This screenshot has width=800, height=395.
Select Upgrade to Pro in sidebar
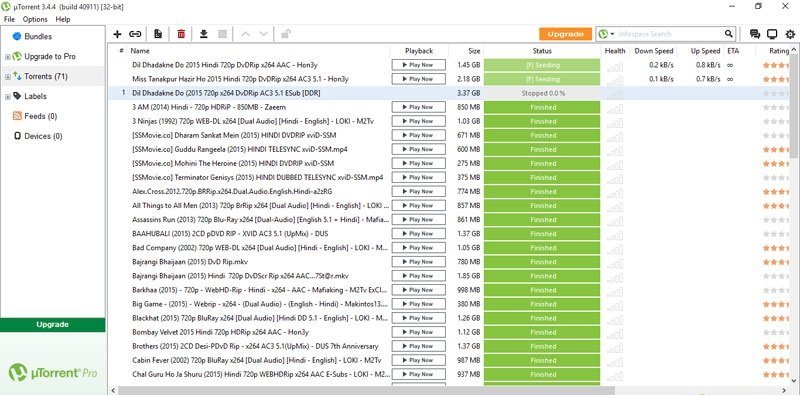[50, 57]
